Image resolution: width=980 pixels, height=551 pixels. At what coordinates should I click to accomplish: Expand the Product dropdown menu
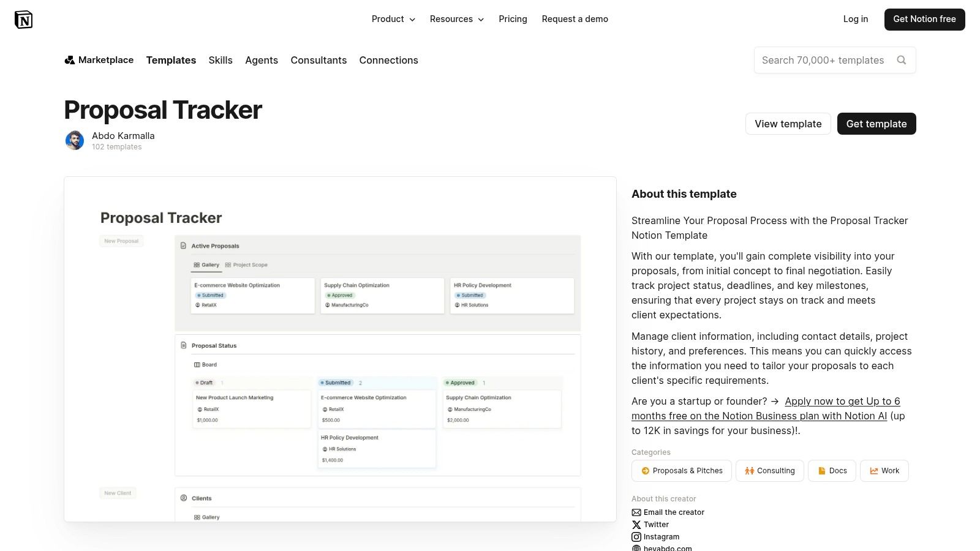(393, 19)
